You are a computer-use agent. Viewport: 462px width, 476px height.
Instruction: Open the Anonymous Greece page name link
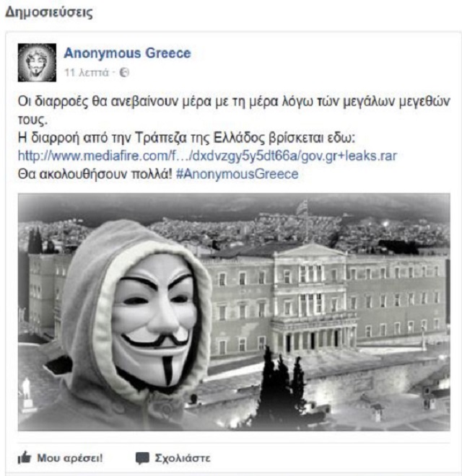click(127, 53)
